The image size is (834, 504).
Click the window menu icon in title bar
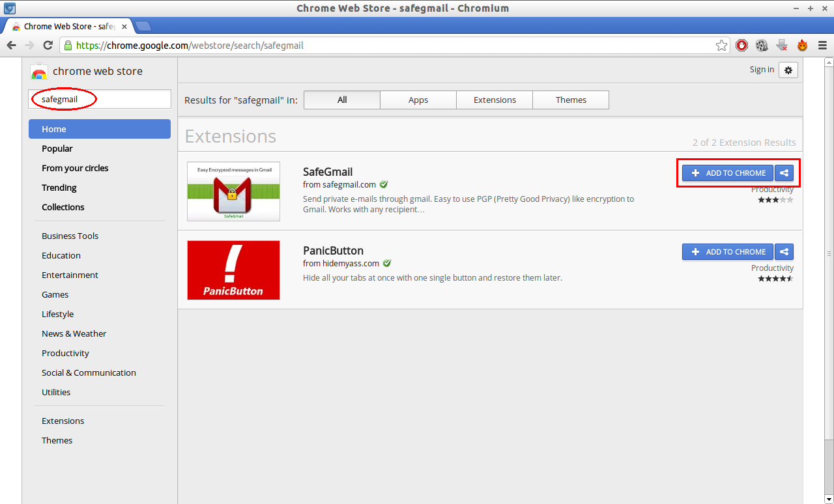coord(9,8)
